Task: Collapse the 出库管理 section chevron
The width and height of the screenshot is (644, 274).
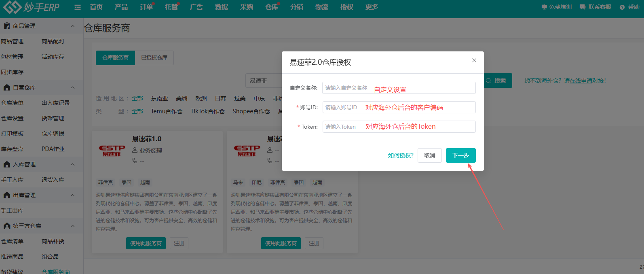Action: pos(73,195)
